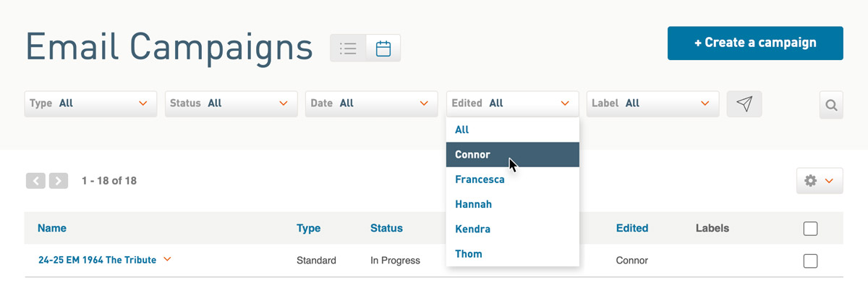Click the Email Campaigns page heading
The image size is (868, 283).
[169, 47]
